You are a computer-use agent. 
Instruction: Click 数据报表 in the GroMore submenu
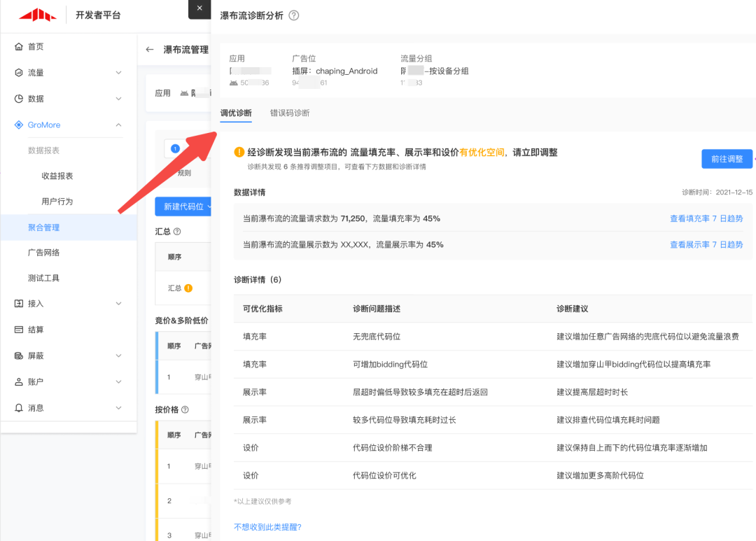44,150
